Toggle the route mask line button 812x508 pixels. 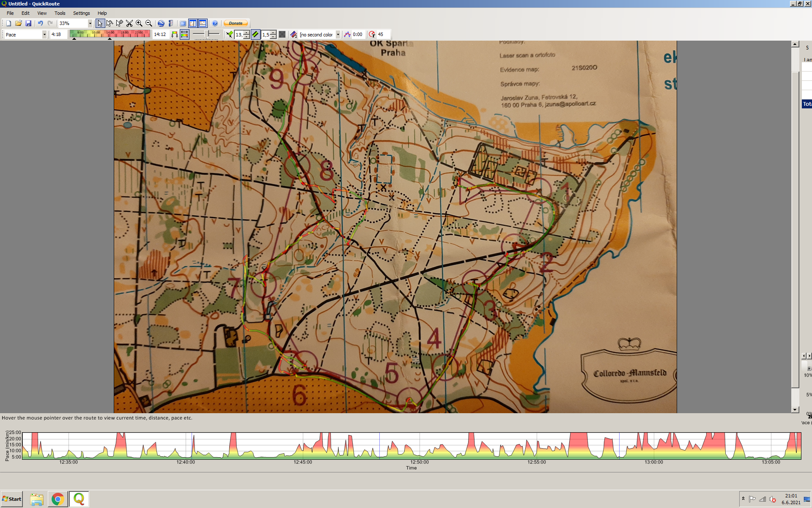(x=255, y=35)
